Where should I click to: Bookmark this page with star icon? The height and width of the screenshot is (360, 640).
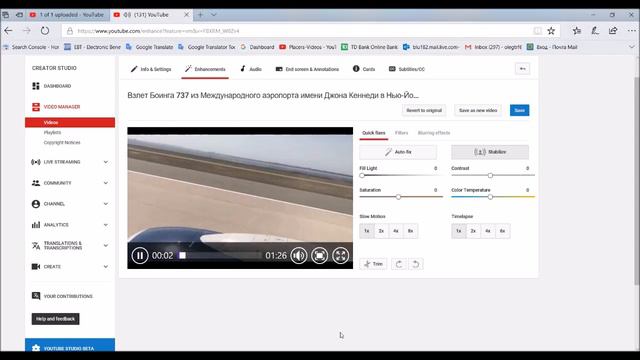pyautogui.click(x=551, y=31)
